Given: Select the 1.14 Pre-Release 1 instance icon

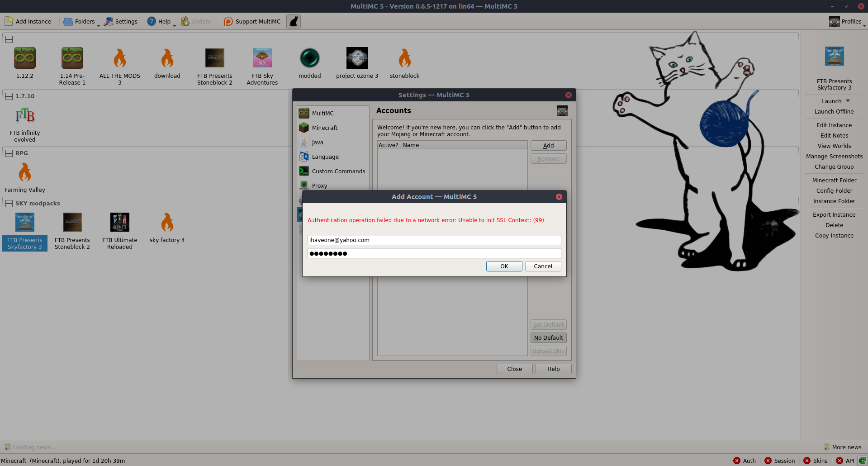Looking at the screenshot, I should (72, 58).
